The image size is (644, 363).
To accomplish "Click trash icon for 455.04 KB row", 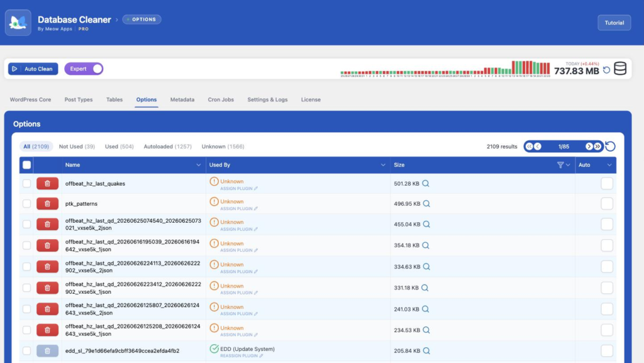I will coord(47,224).
